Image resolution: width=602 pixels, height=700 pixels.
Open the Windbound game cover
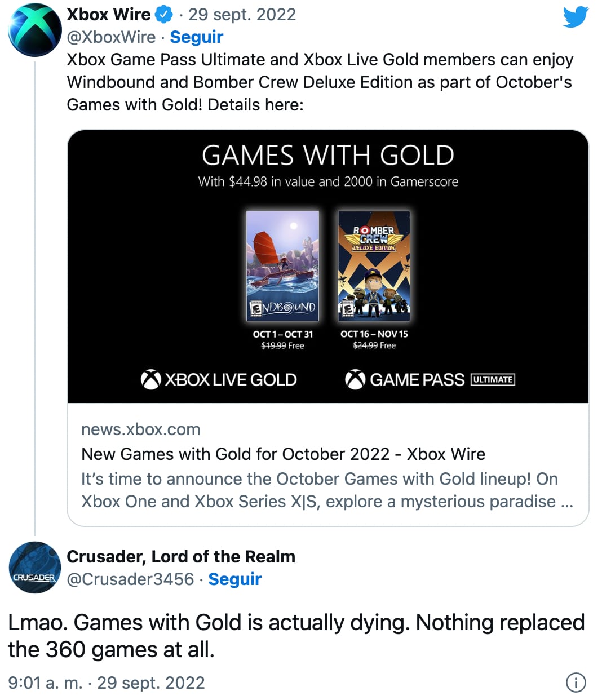click(282, 265)
